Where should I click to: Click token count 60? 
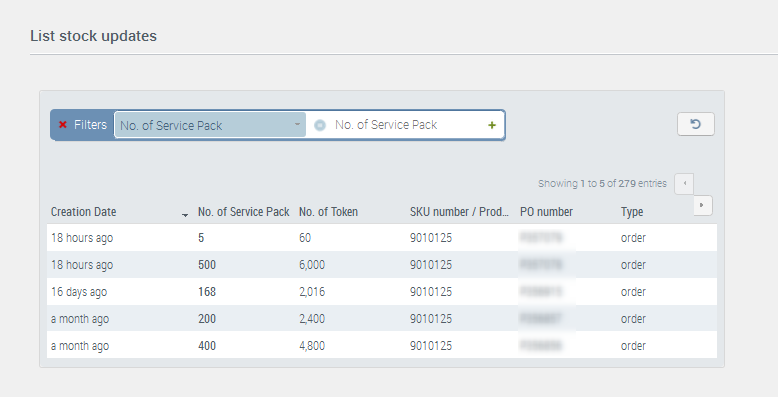305,238
